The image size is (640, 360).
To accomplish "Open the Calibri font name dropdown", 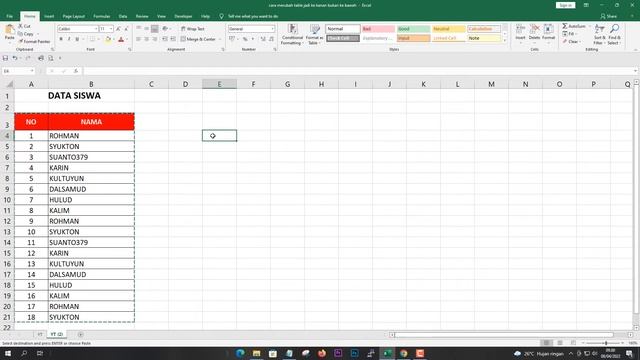I will pos(96,29).
